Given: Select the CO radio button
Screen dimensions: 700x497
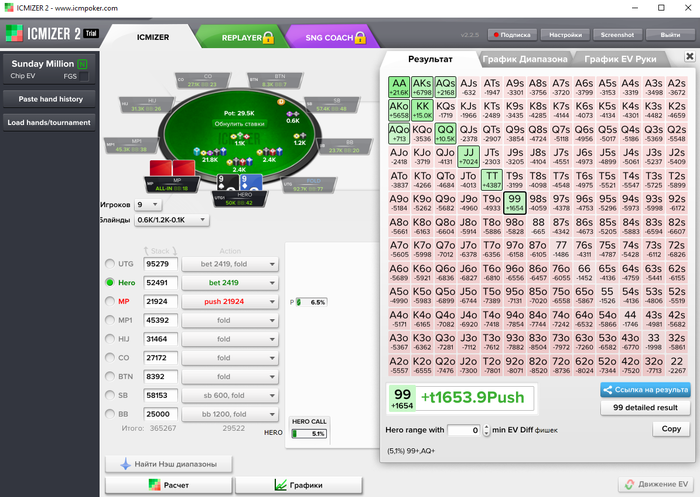Looking at the screenshot, I should pos(109,358).
